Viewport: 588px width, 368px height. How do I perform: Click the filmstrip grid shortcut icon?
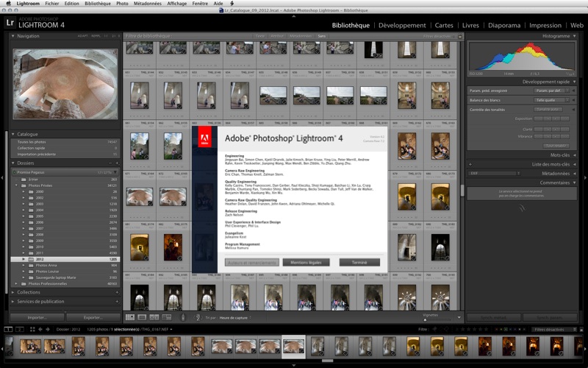(x=32, y=329)
